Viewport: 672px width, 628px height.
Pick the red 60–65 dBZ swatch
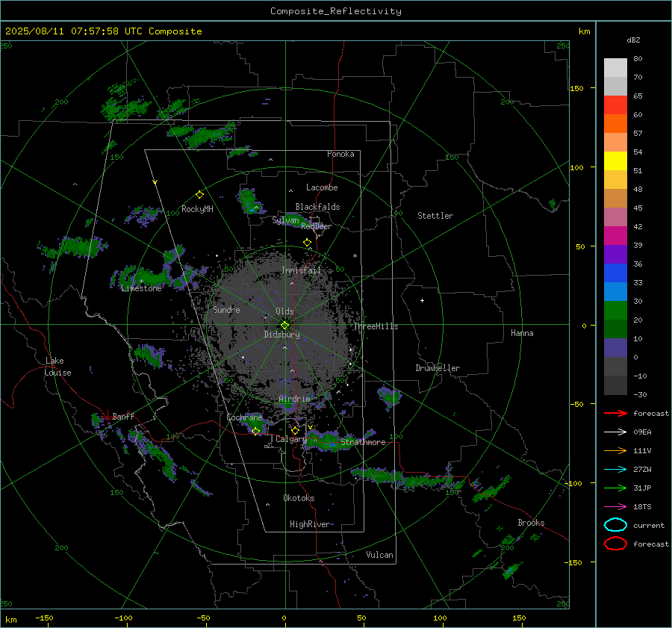tap(615, 105)
